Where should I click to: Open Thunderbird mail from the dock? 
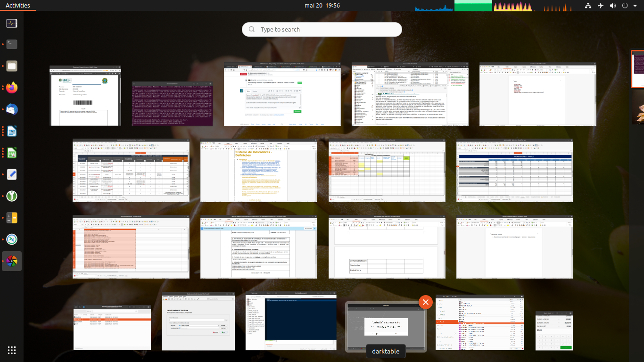click(x=12, y=109)
